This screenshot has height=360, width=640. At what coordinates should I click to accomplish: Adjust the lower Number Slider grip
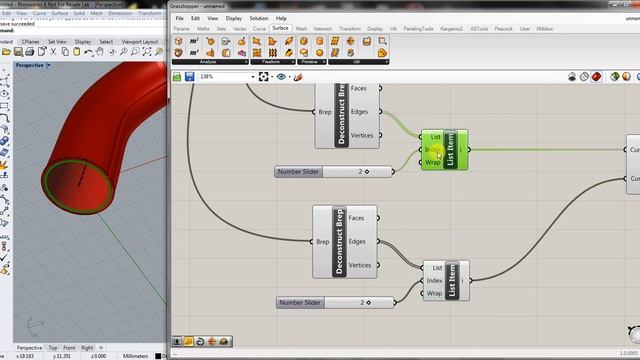pos(369,303)
